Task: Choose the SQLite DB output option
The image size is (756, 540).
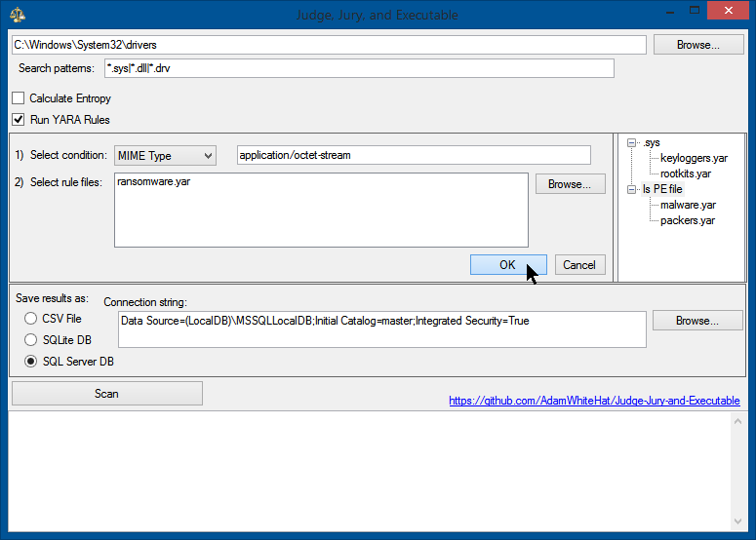Action: 31,339
